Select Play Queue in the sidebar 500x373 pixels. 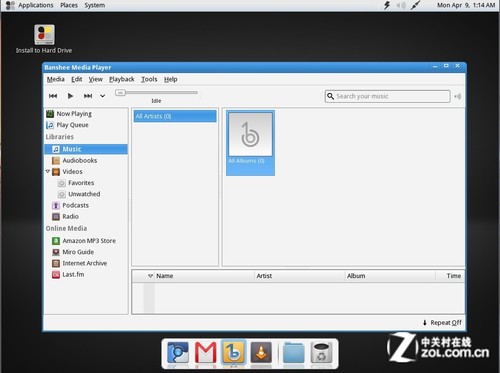[x=86, y=125]
